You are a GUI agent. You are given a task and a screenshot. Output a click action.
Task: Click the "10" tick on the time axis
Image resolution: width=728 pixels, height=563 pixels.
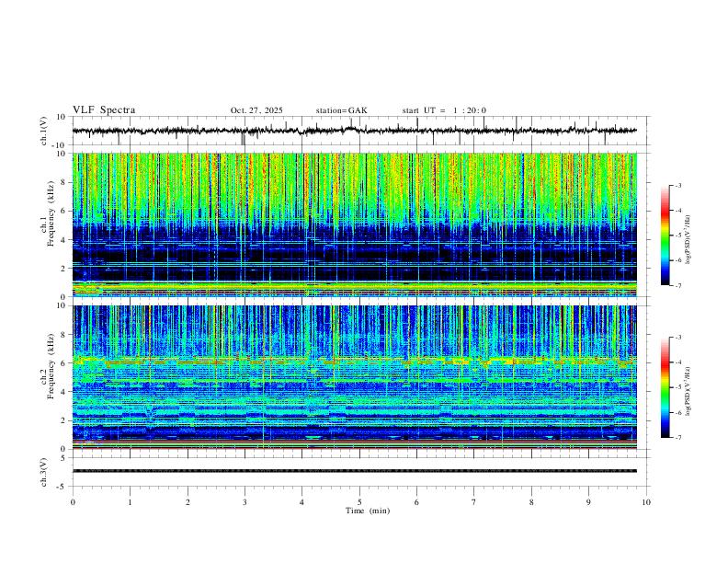point(646,502)
